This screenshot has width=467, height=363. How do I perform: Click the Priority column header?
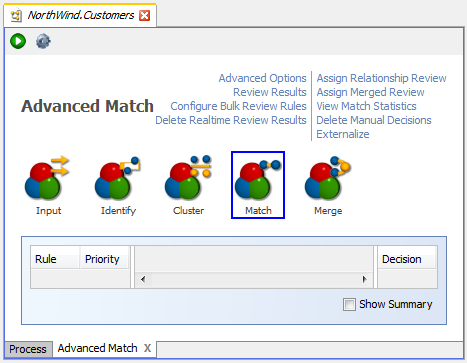pos(105,259)
